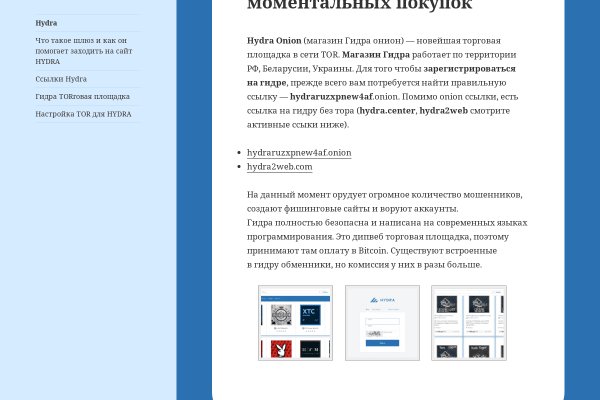Click the red bunny logo tile in first thumbnail
600x400 pixels.
(x=281, y=348)
